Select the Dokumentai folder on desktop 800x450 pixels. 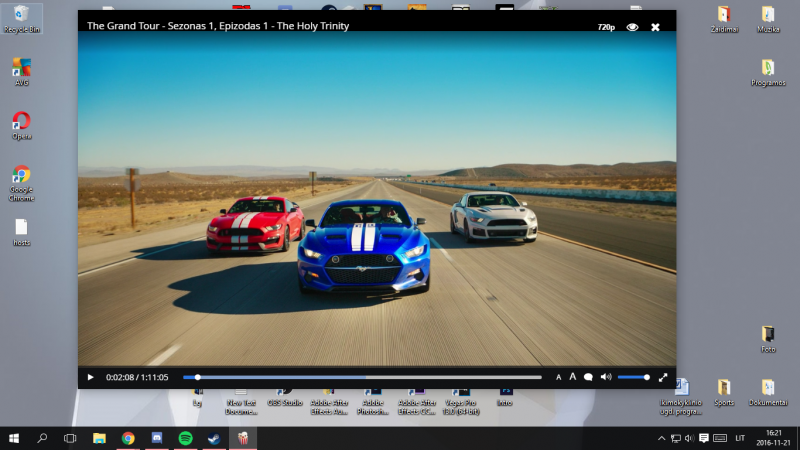coord(768,393)
